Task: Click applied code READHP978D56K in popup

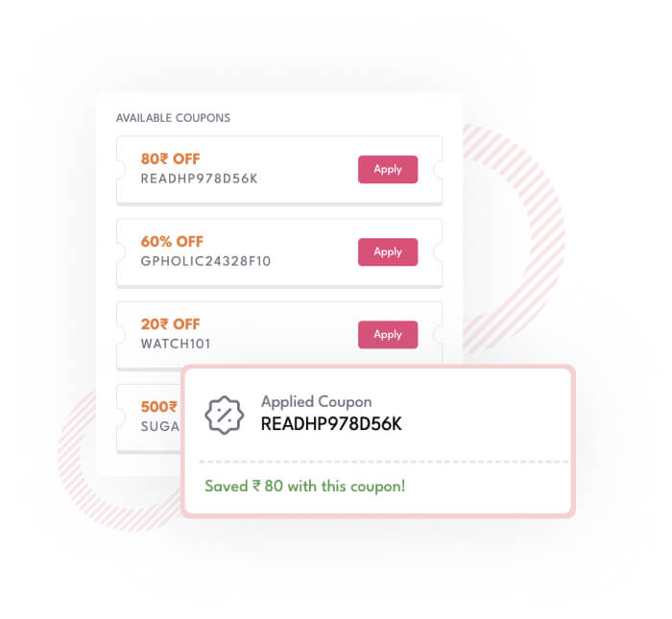Action: (331, 424)
